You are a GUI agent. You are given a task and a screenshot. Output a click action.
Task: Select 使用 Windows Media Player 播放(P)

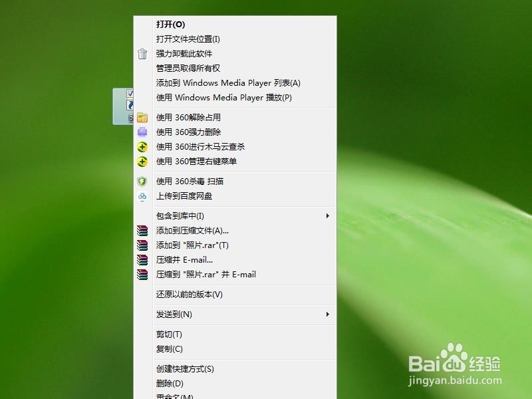pyautogui.click(x=235, y=97)
